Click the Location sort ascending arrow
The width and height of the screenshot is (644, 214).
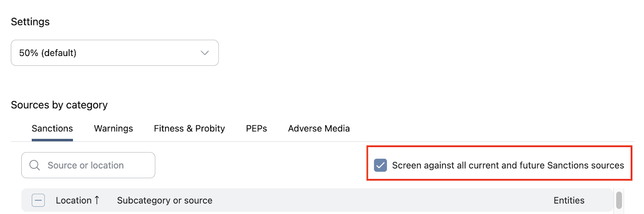click(x=97, y=200)
